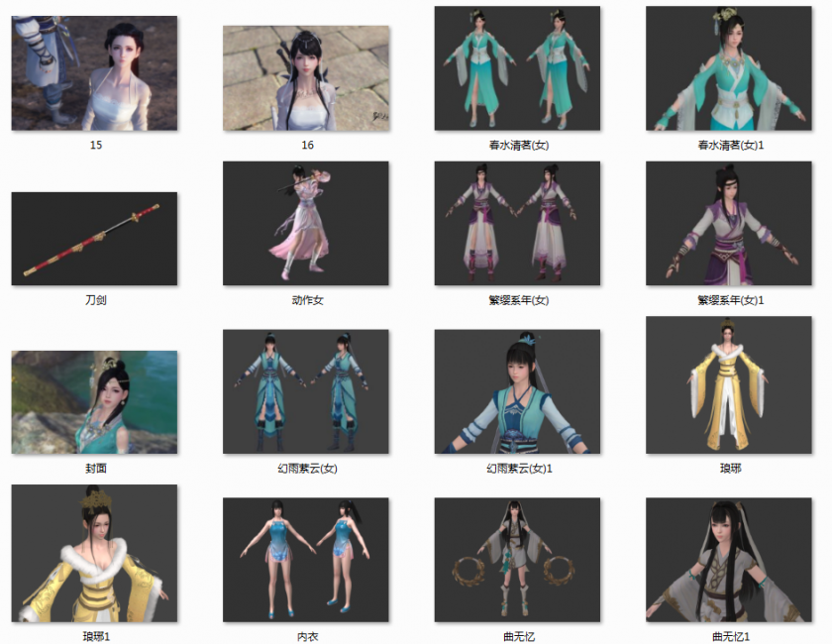Click the 琅琊 file name label
The height and width of the screenshot is (644, 832).
730,469
